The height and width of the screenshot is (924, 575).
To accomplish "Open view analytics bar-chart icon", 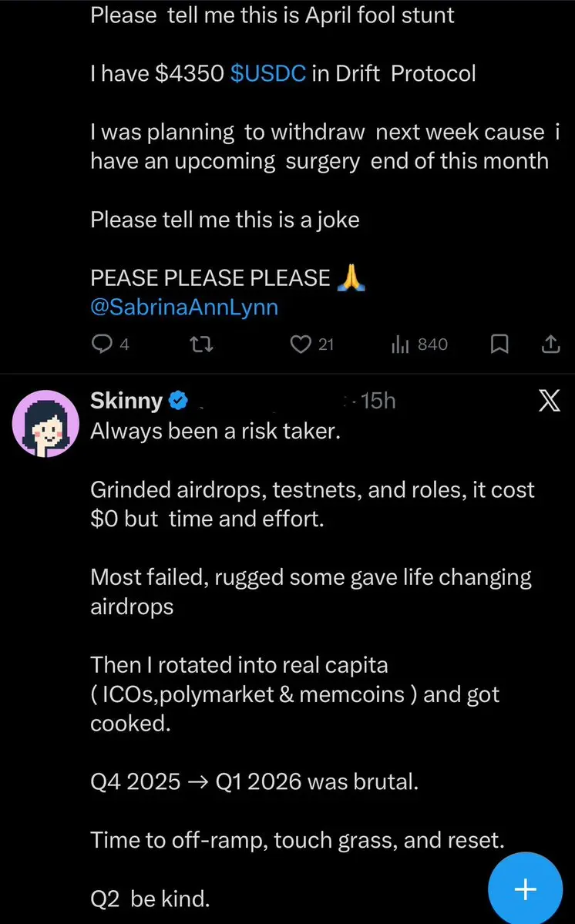I will point(399,344).
